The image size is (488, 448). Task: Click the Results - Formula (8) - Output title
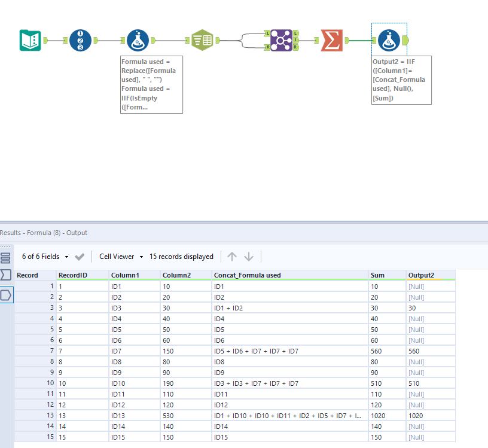(44, 233)
